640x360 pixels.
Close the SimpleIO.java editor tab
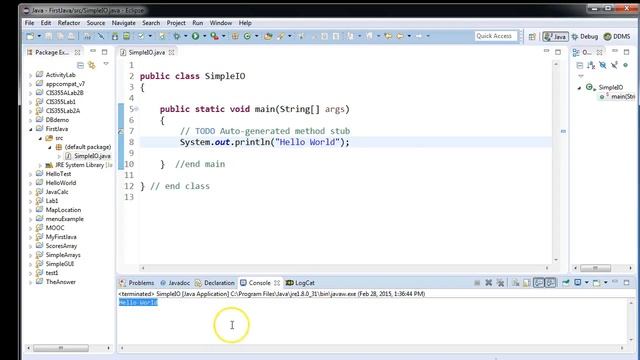pyautogui.click(x=171, y=52)
